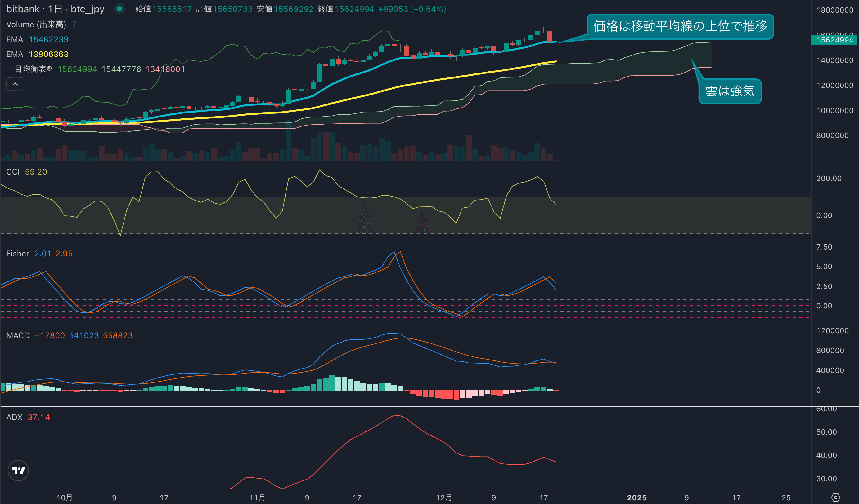
Task: Click the 一目均衡表 Ichimoku indicator legend
Action: pyautogui.click(x=29, y=69)
